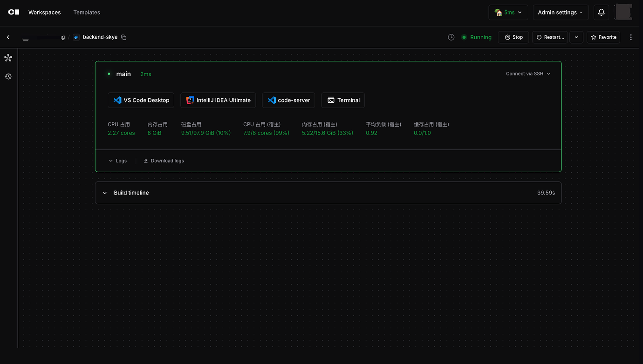Click the Running status label
643x364 pixels.
point(481,37)
